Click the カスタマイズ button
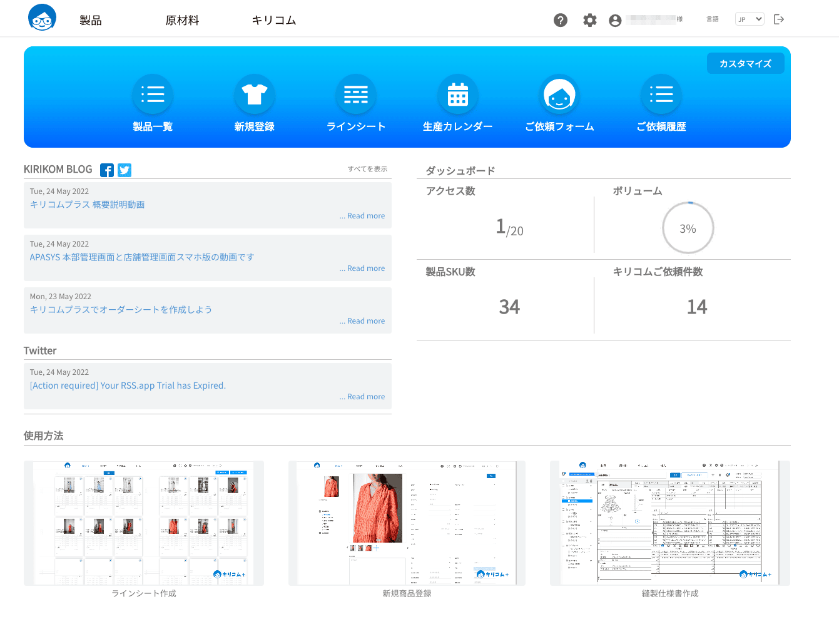The height and width of the screenshot is (644, 839). (745, 63)
